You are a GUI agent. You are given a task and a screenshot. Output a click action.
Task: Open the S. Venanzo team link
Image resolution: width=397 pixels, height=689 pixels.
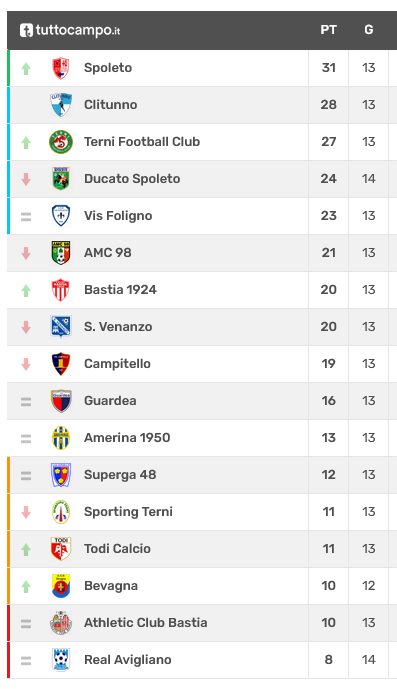point(118,326)
